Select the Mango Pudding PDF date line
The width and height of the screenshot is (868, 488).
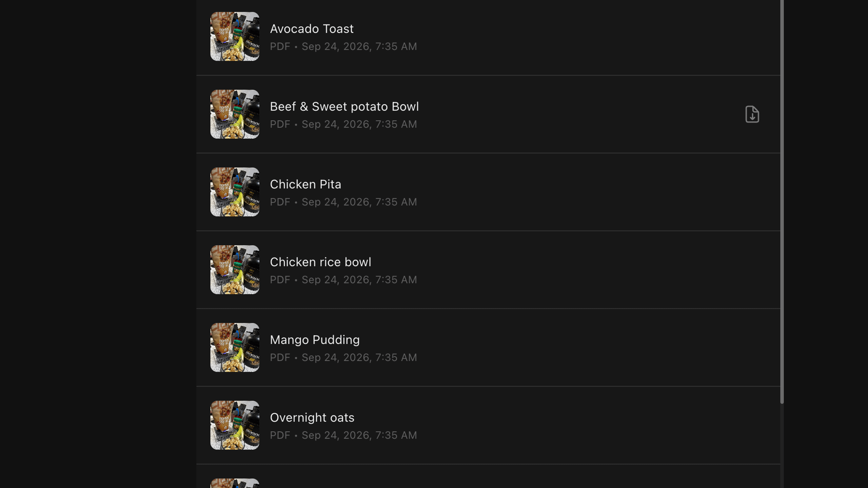[343, 358]
